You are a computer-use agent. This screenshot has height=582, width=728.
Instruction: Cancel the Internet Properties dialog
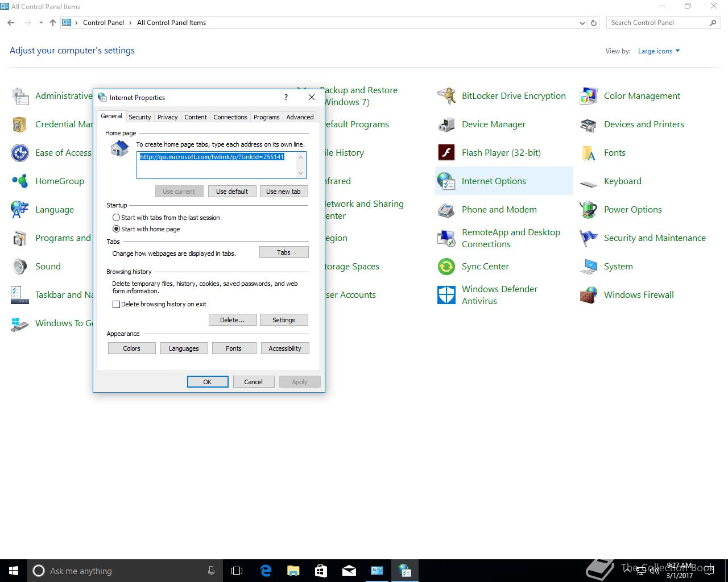[253, 382]
